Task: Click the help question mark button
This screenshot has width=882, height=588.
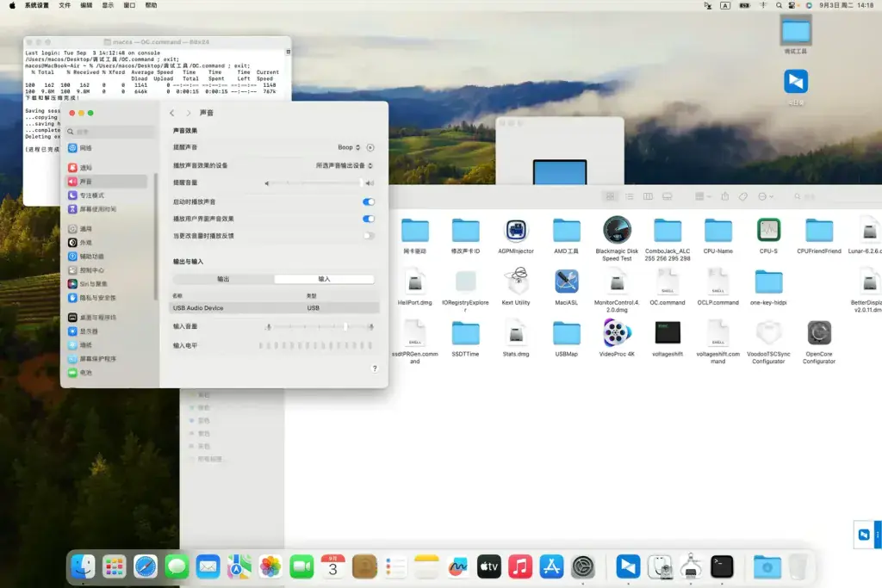Action: tap(375, 368)
